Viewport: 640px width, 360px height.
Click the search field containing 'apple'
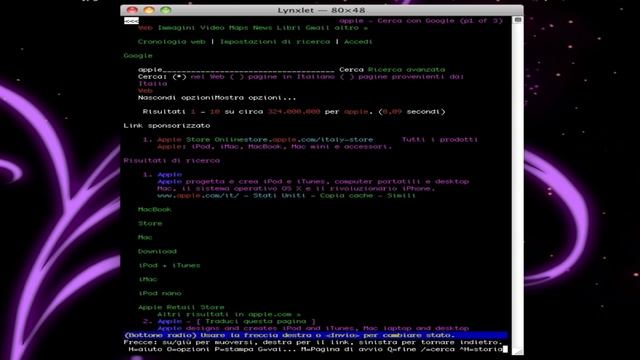[236, 70]
